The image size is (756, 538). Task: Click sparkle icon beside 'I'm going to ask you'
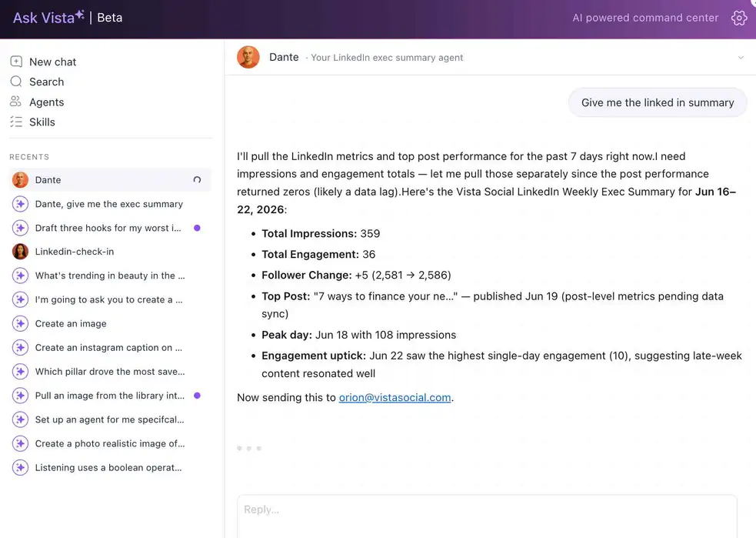(x=20, y=299)
